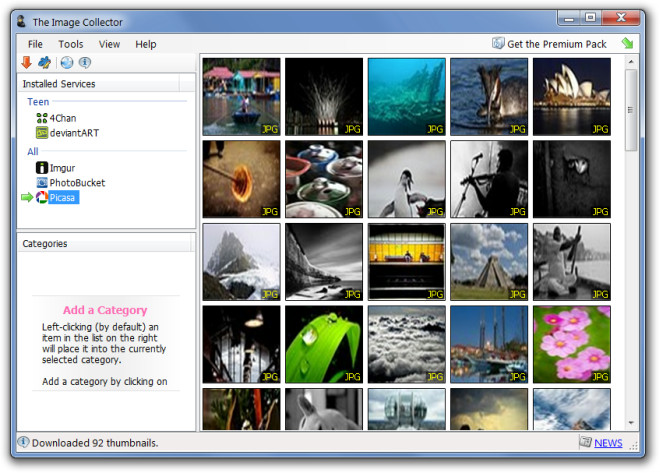Collapse the All services group
Viewport: 660px width, 473px height.
click(x=32, y=151)
